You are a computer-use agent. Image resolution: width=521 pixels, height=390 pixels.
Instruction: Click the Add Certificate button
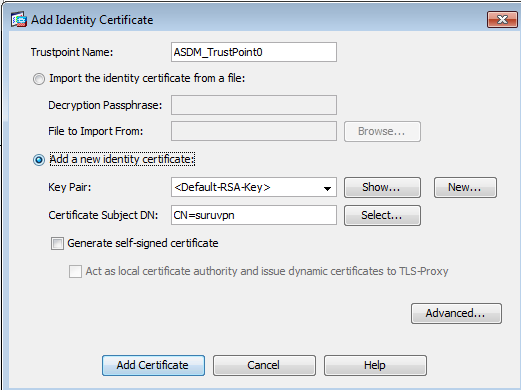click(x=153, y=365)
